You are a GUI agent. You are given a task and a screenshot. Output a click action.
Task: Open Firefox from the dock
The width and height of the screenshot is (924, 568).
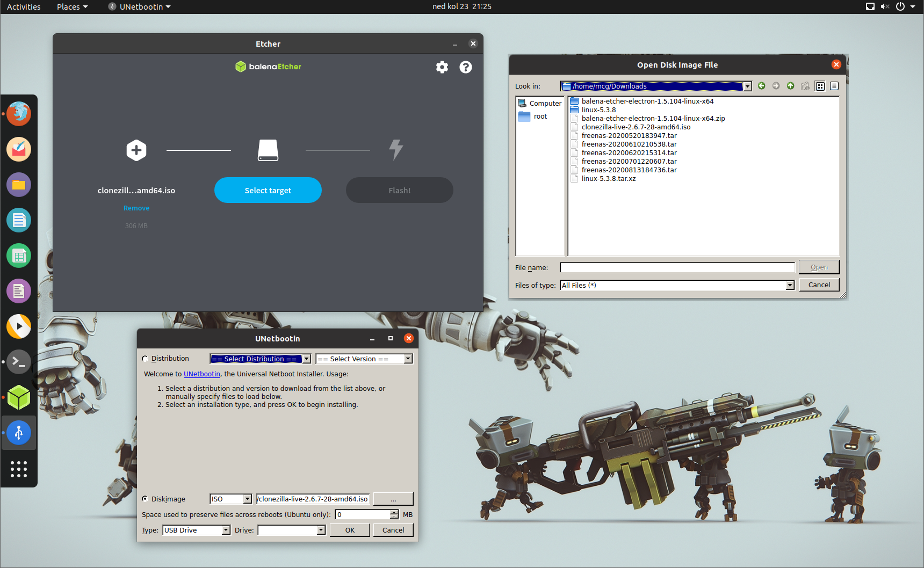[x=19, y=114]
